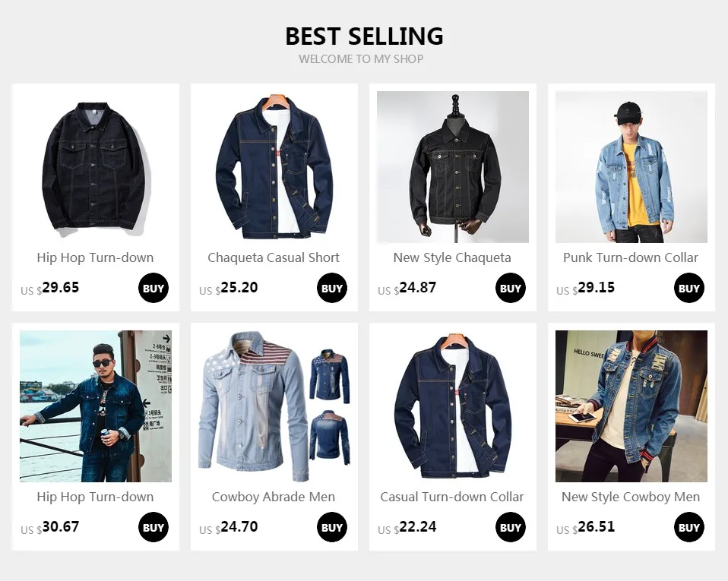Open the American flag denim jacket photo
The height and width of the screenshot is (581, 728).
(x=274, y=406)
